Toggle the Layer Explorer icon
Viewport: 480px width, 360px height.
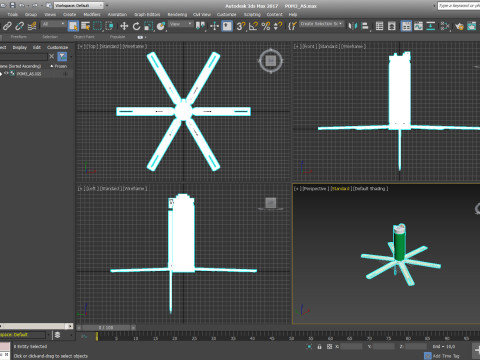pyautogui.click(x=392, y=26)
